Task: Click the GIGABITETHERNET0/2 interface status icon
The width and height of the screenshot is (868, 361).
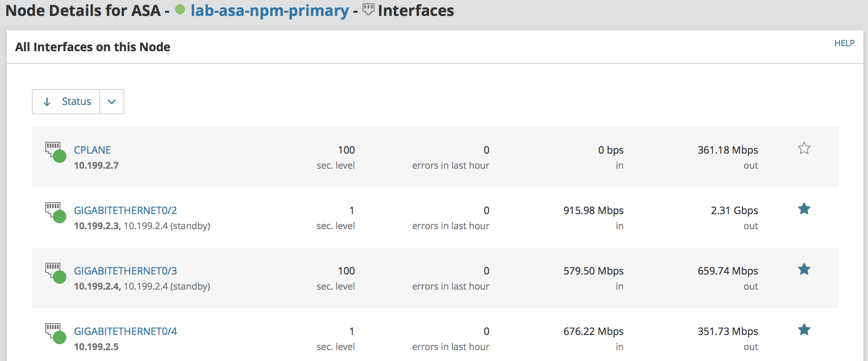Action: [55, 212]
